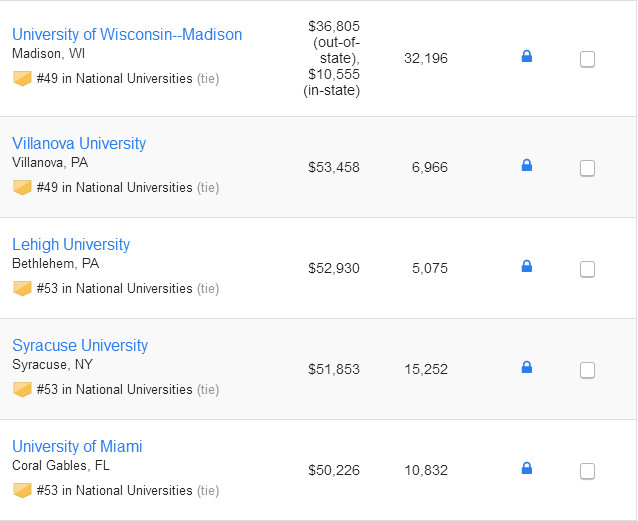Open the University of Wisconsin--Madison link
The image size is (638, 521).
[x=127, y=35]
